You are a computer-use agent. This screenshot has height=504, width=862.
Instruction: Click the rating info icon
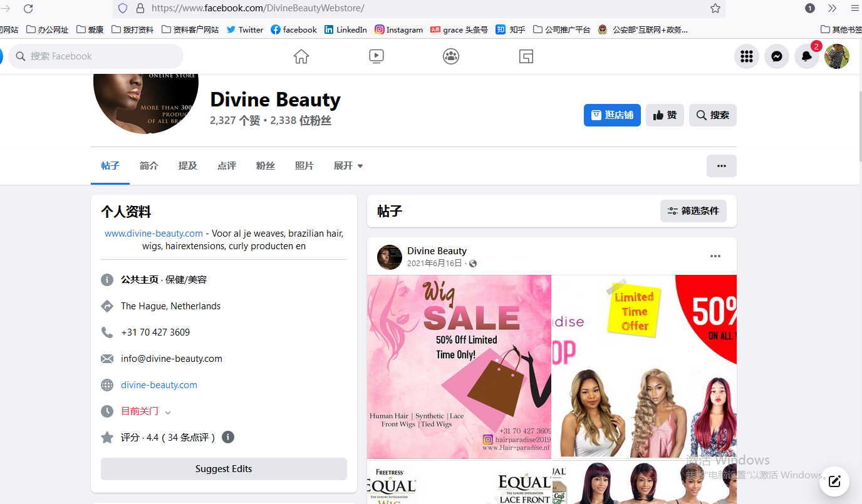point(228,437)
